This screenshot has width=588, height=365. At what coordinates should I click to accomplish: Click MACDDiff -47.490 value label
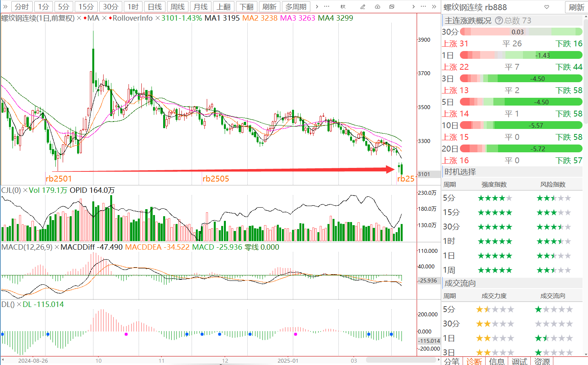pyautogui.click(x=92, y=247)
